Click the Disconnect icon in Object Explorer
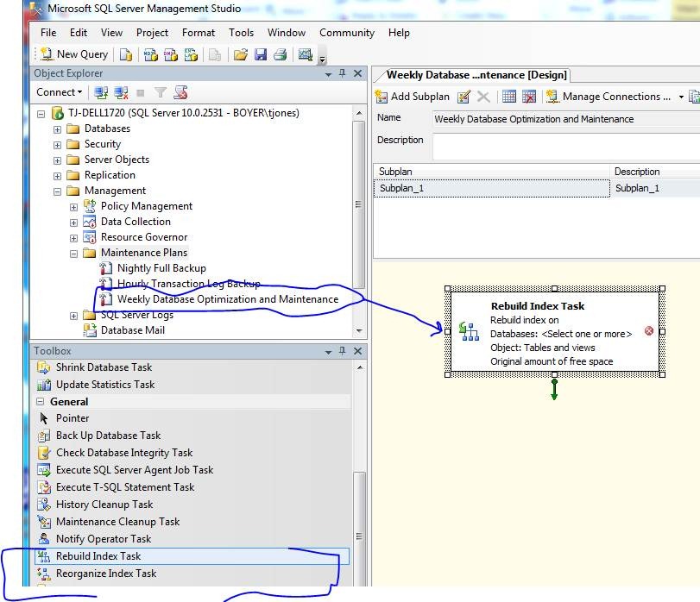Viewport: 700px width, 602px height. (x=121, y=93)
